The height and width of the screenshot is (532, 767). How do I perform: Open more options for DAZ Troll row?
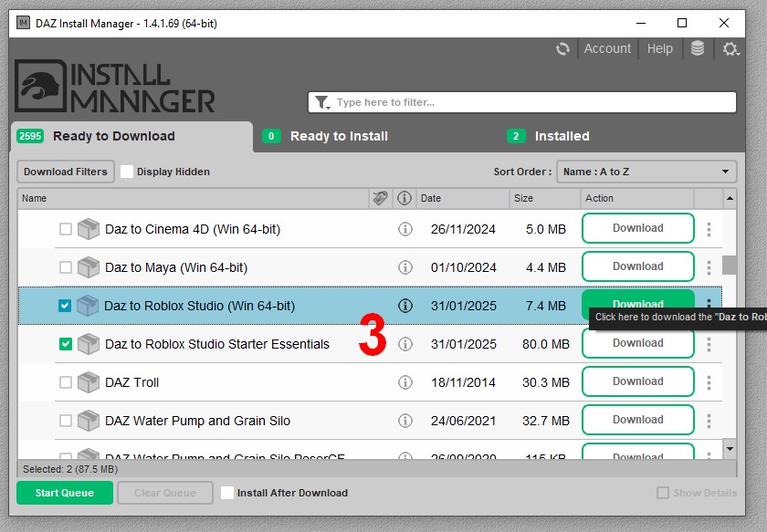point(709,382)
